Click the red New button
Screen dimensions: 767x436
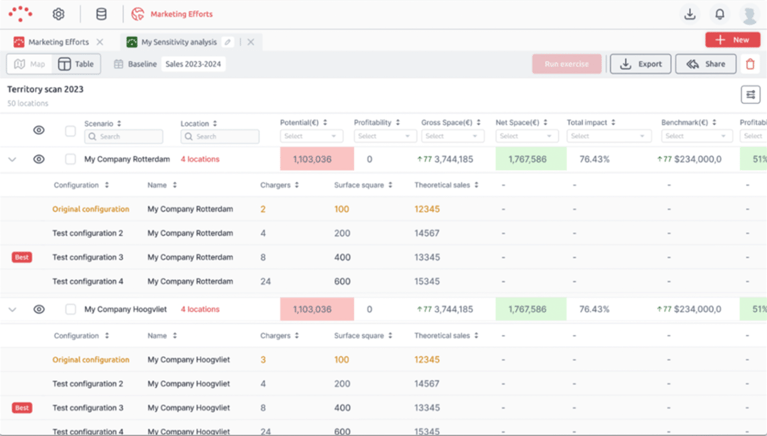pyautogui.click(x=732, y=40)
